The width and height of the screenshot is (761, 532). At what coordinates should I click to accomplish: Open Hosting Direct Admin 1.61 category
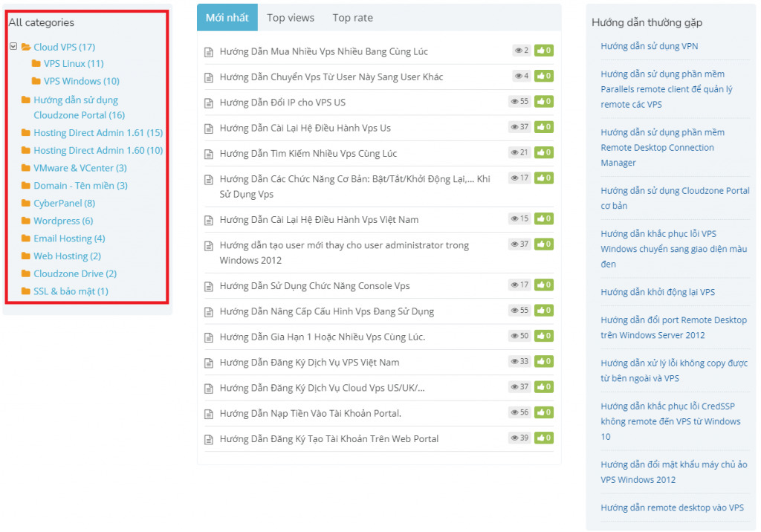click(x=97, y=132)
